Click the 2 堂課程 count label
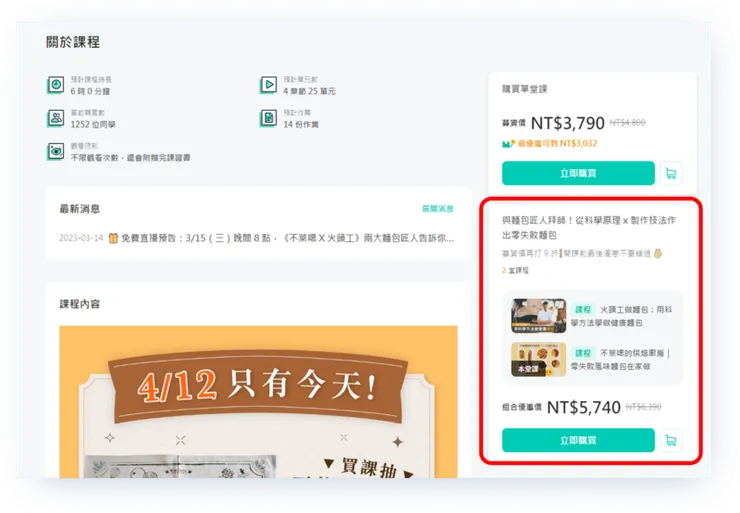This screenshot has height=513, width=740. (515, 270)
